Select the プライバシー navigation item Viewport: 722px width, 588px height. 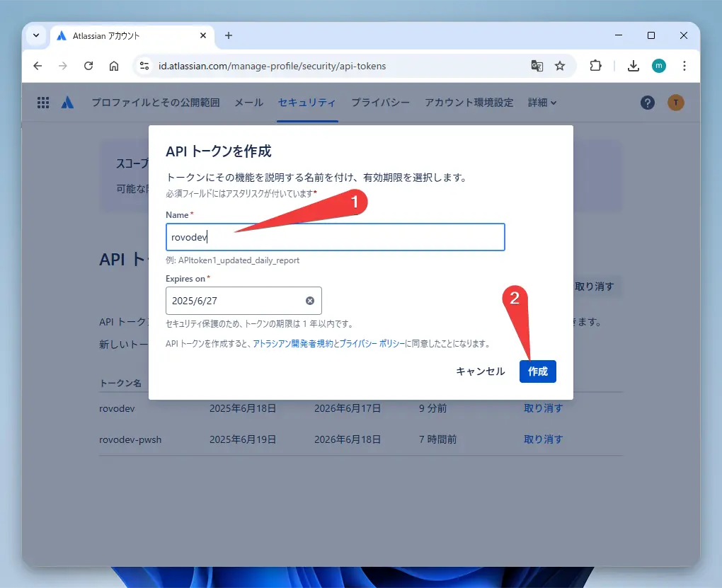click(x=380, y=102)
